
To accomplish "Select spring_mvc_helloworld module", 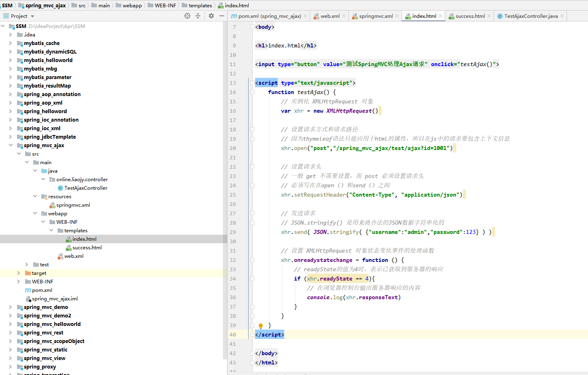I will (x=49, y=324).
